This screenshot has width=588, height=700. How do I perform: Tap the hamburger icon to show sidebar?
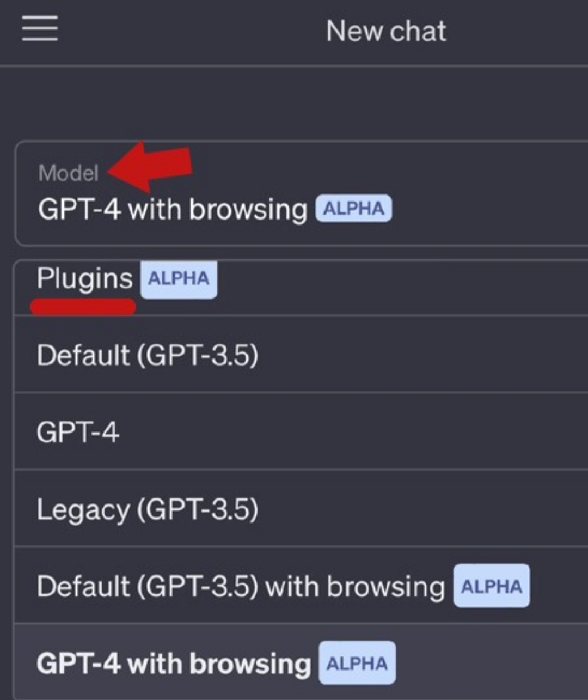point(40,30)
